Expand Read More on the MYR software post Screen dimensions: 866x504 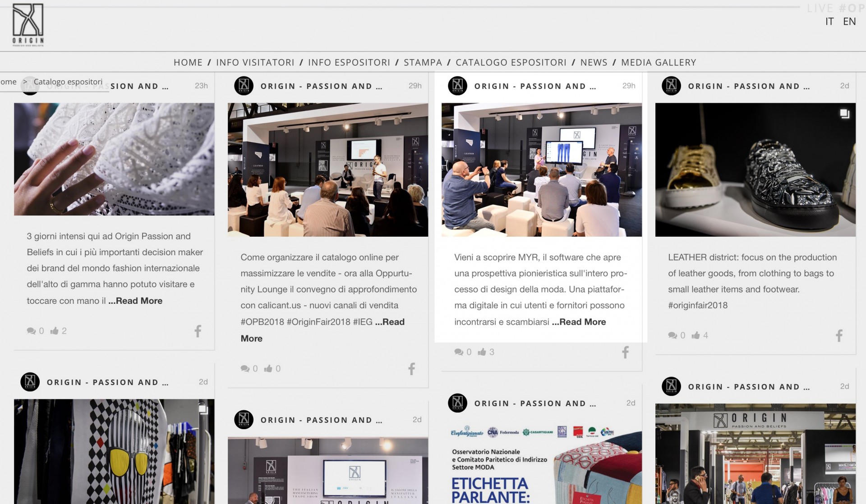(x=579, y=322)
